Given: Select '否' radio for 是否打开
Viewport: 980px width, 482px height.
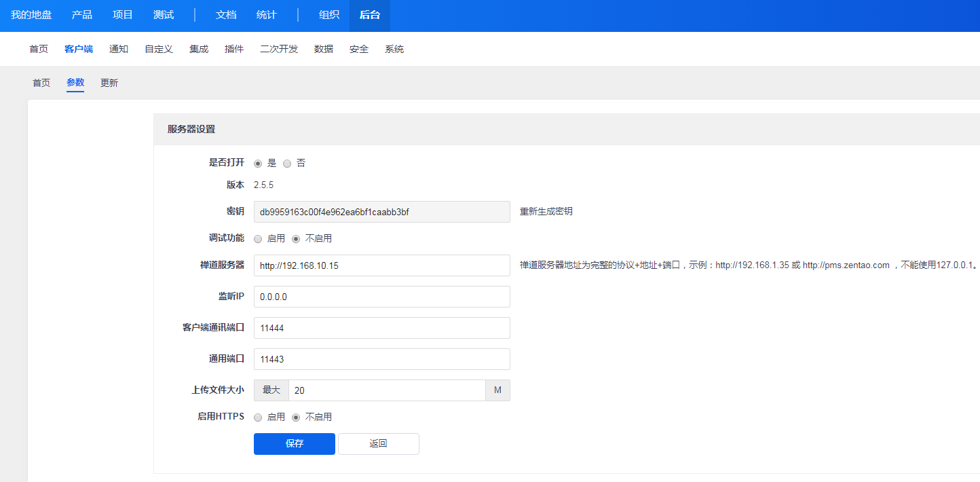Looking at the screenshot, I should click(x=287, y=164).
